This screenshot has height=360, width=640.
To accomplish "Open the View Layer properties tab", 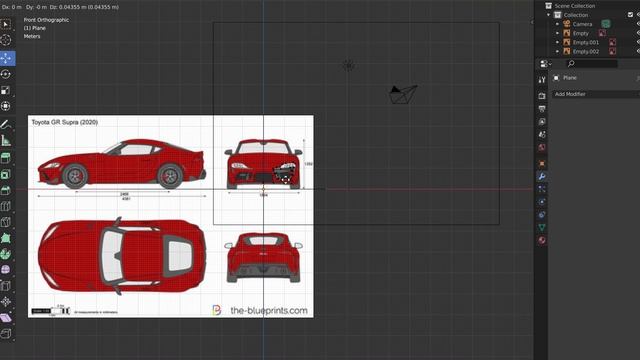I will coord(542,122).
